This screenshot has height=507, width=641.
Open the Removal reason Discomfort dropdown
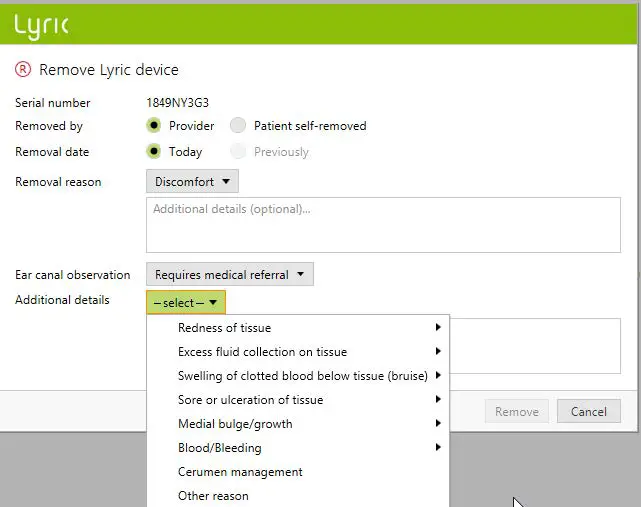click(x=192, y=181)
